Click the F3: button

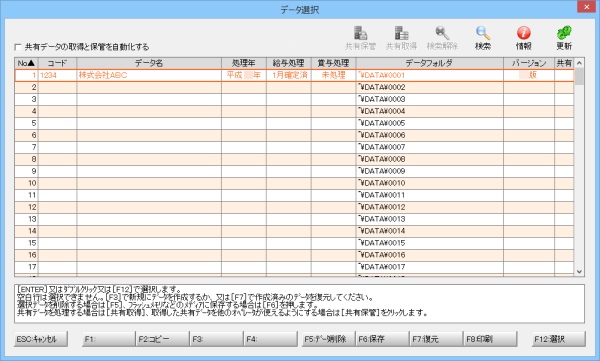pos(217,339)
